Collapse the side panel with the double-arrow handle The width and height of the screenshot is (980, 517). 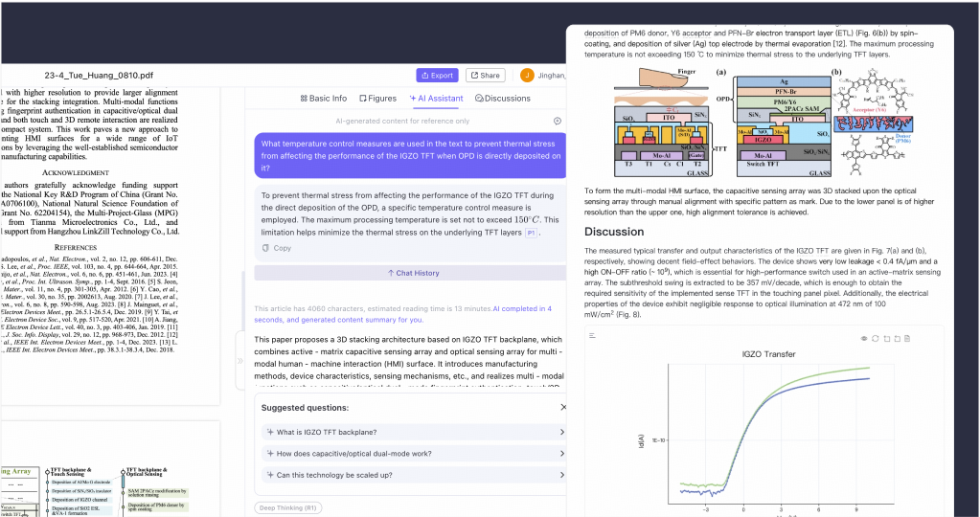coord(240,361)
